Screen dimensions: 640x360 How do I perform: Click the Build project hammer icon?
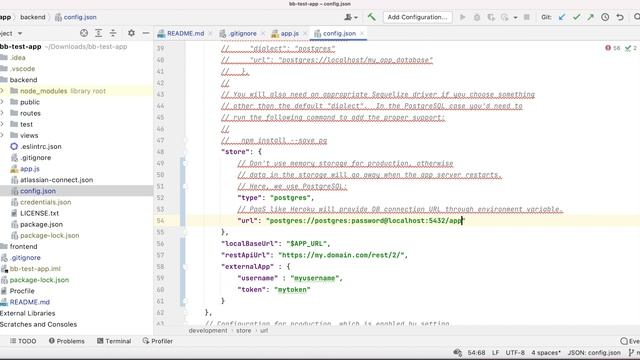371,17
